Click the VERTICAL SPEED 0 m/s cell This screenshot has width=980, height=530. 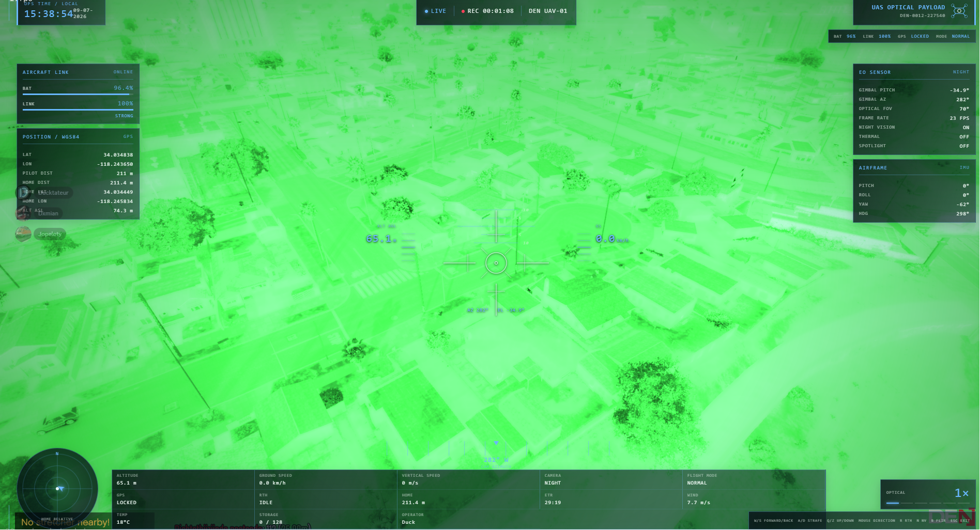pos(469,480)
